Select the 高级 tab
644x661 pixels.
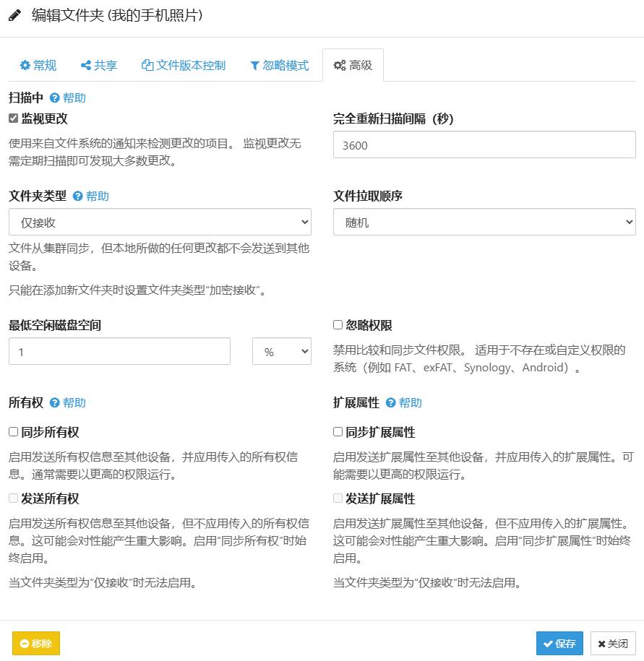pyautogui.click(x=353, y=65)
